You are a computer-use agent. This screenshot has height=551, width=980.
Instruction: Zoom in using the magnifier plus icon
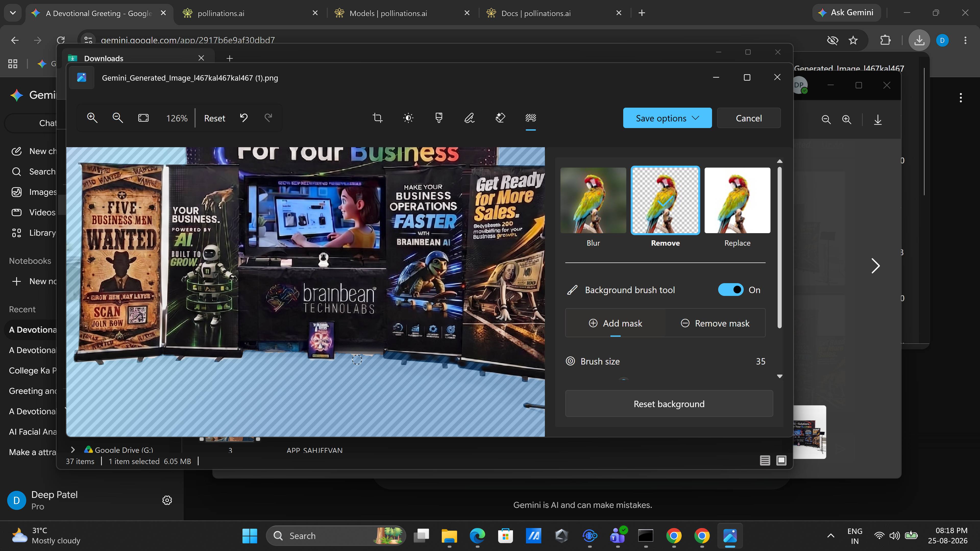[x=92, y=118]
